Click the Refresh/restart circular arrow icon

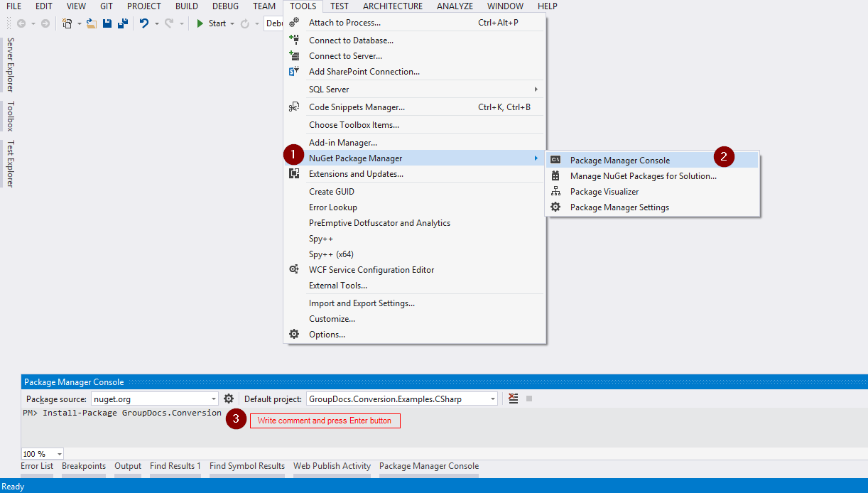[245, 23]
